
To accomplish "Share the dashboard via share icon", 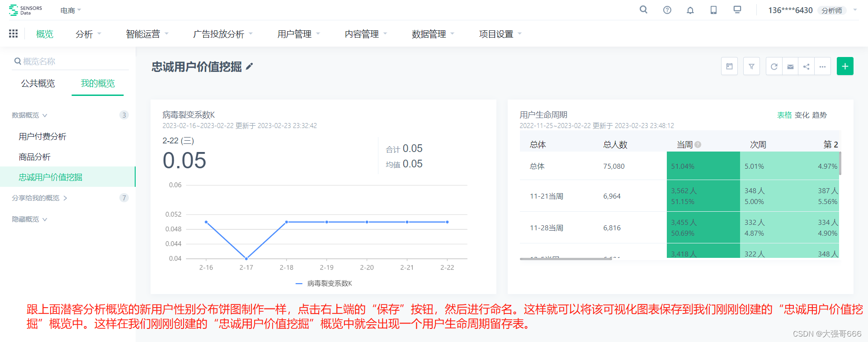I will (x=807, y=66).
